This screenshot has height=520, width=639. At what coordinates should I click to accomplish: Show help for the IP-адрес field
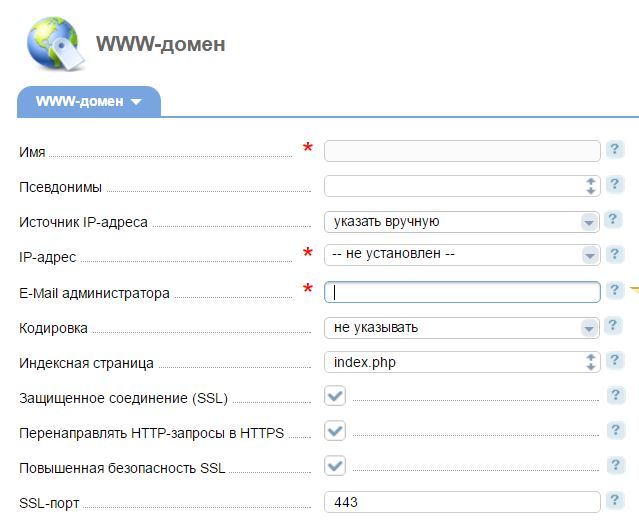(x=615, y=255)
